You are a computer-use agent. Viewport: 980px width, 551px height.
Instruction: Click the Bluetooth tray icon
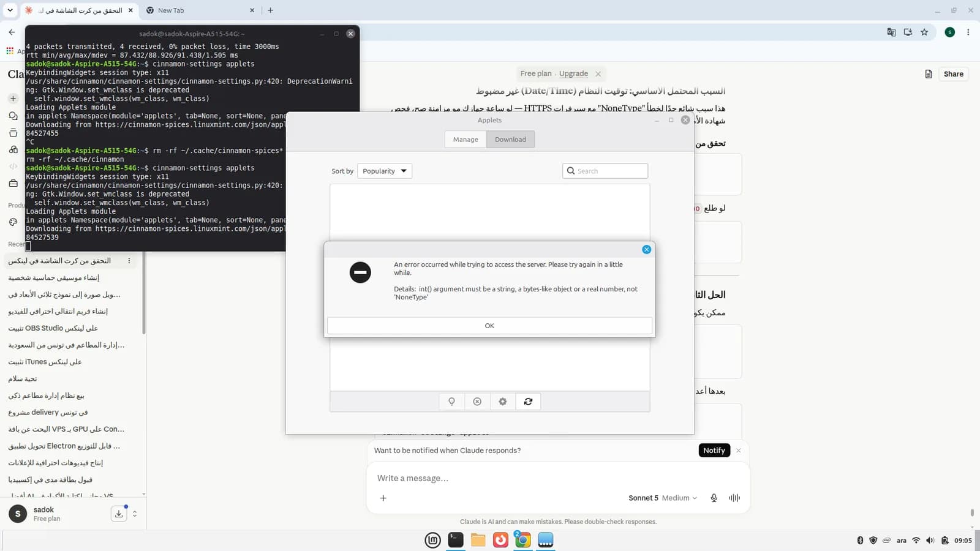click(x=860, y=541)
